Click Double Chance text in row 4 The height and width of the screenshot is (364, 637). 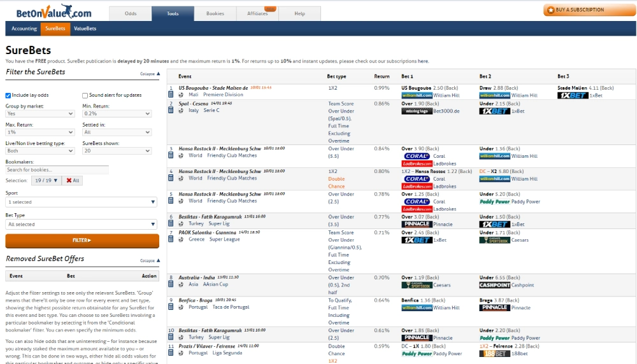click(336, 183)
